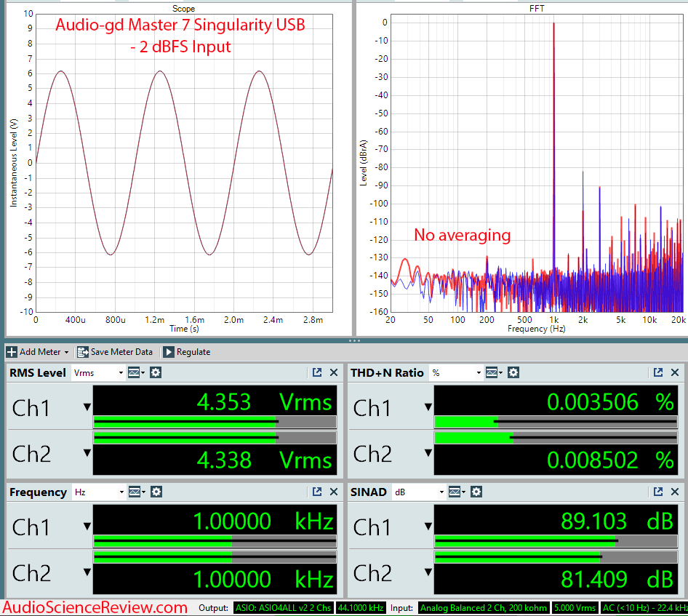Click the SINAD Ch1 bar graph

pyautogui.click(x=556, y=541)
